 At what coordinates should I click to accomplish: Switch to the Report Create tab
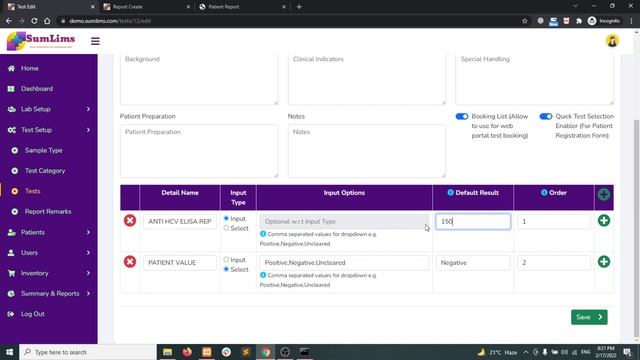coord(146,7)
